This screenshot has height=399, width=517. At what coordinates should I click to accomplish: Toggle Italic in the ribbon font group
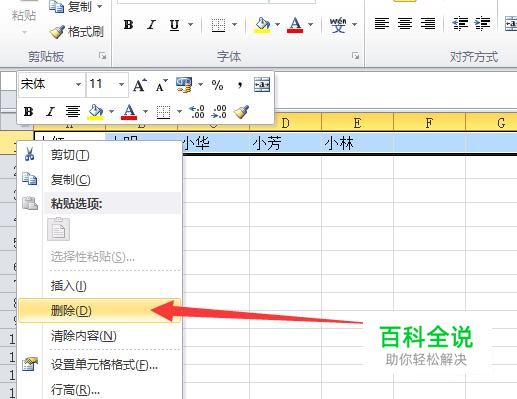click(x=152, y=25)
